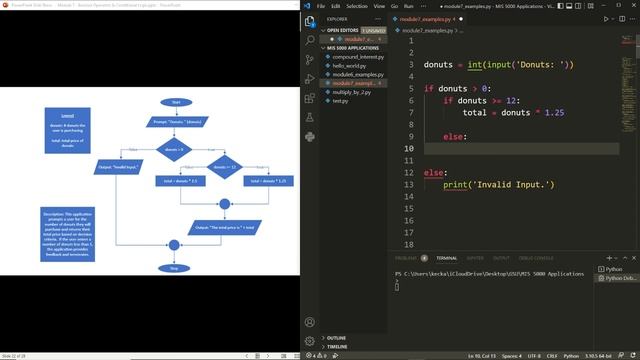Switch to the Debug Console tab
Viewport: 640px width, 360px height.
[536, 258]
